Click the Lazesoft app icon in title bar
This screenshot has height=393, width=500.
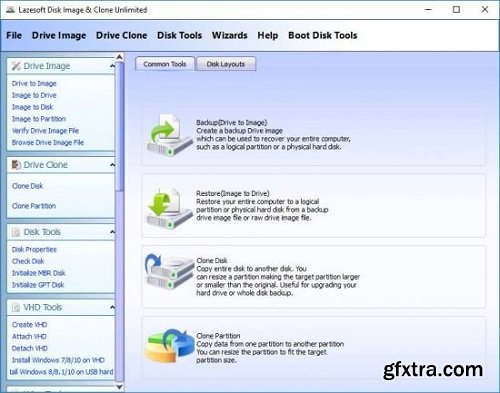tap(11, 10)
